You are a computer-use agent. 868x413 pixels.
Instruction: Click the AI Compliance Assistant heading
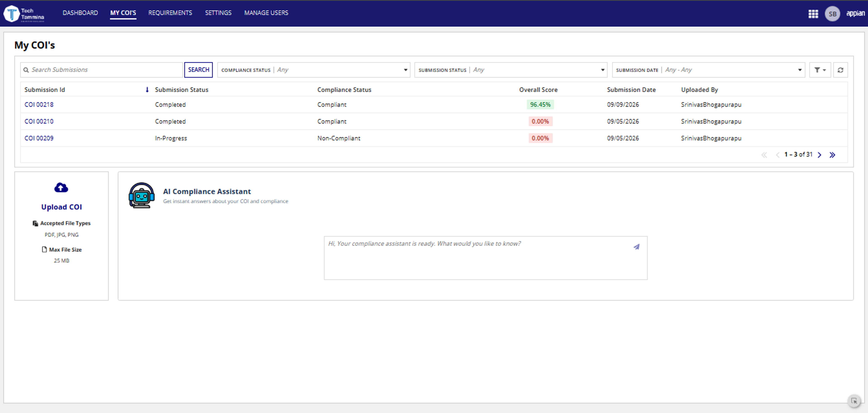pos(207,192)
